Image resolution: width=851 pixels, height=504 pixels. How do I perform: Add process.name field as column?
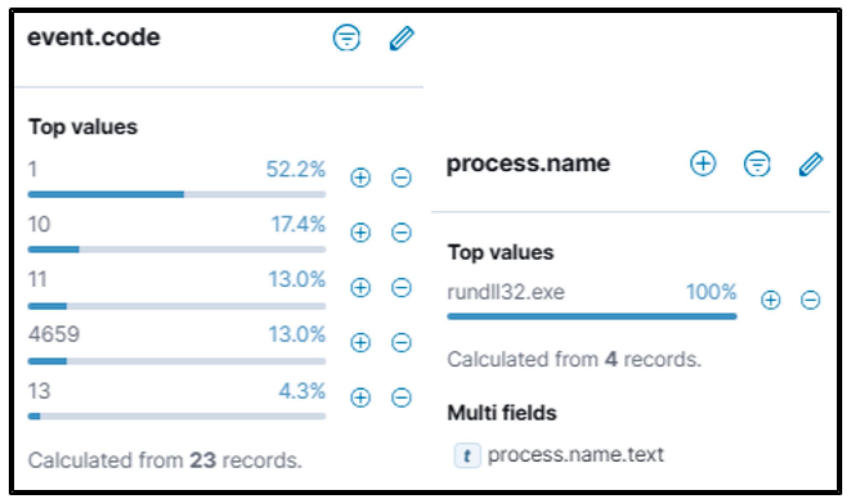703,164
